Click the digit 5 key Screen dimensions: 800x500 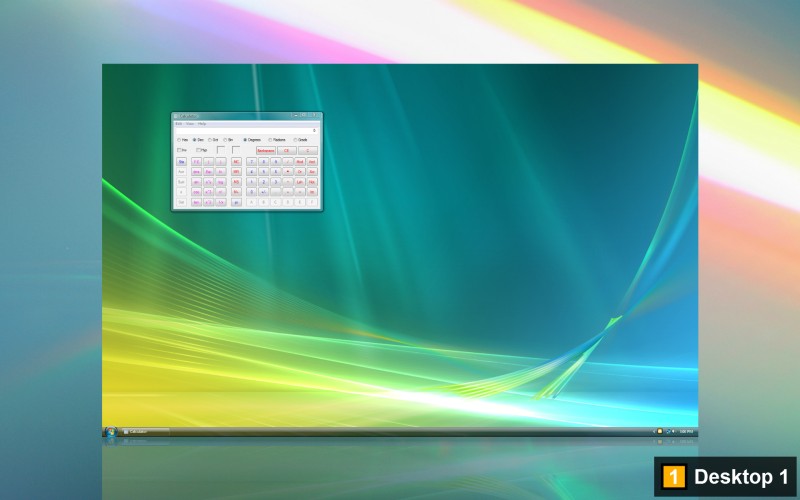tap(264, 172)
